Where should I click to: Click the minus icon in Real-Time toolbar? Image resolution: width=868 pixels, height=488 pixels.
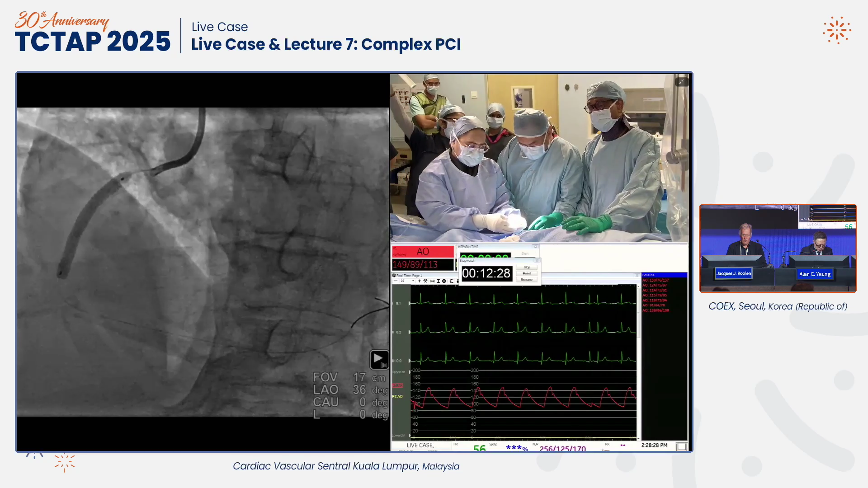pos(396,281)
